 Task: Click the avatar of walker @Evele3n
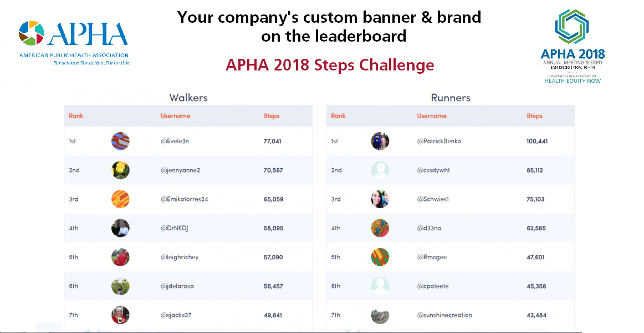tap(120, 141)
